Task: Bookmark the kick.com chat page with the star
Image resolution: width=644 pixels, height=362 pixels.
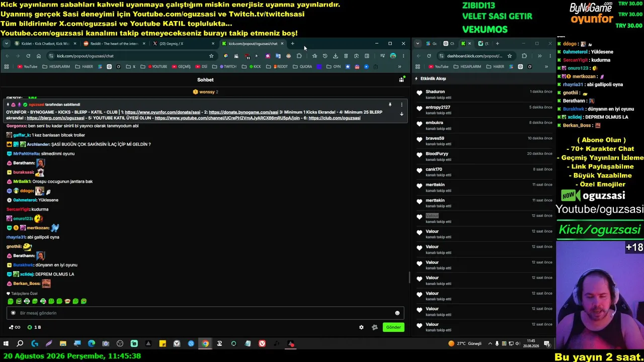Action: point(211,56)
